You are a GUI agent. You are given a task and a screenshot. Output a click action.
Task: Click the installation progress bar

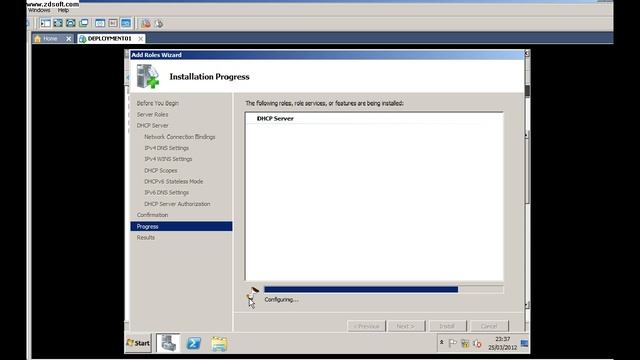384,289
